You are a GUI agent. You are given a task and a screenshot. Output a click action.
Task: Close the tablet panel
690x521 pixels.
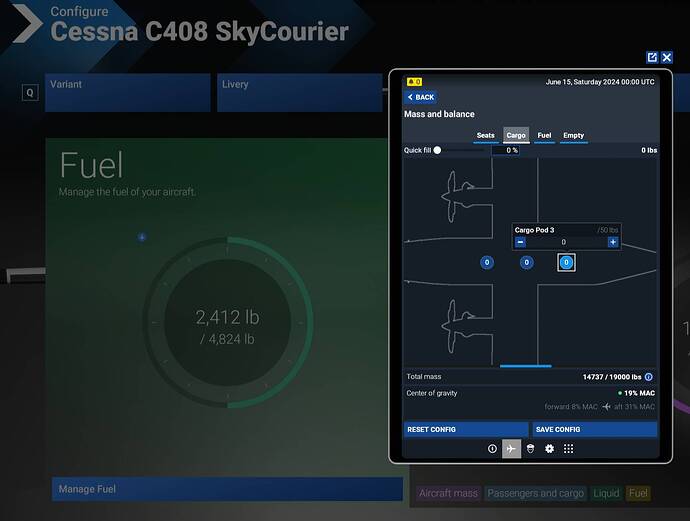pos(667,57)
